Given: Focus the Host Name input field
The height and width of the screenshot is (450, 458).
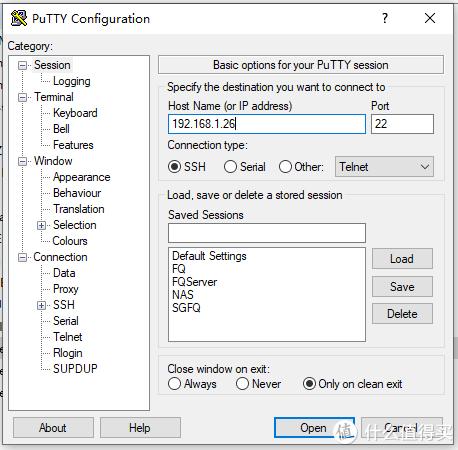Looking at the screenshot, I should 267,124.
